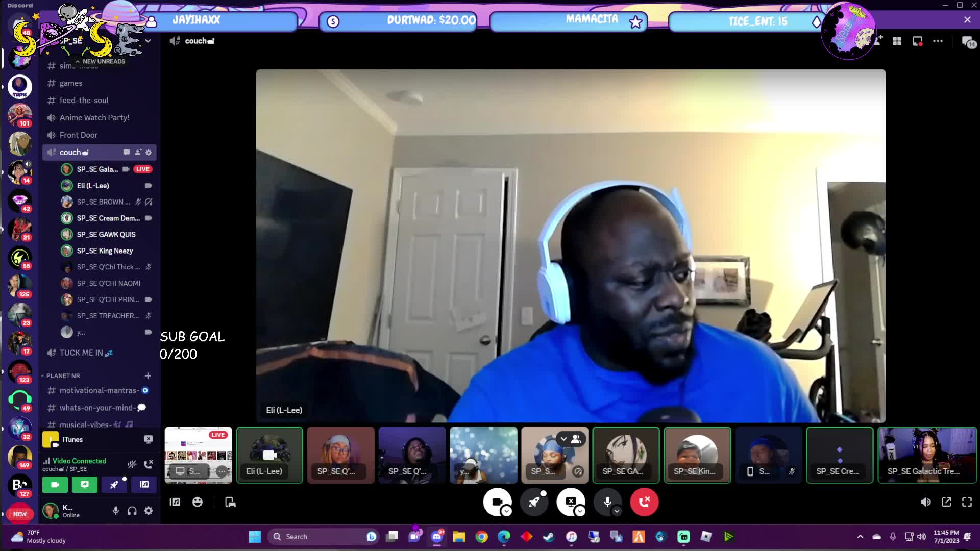Toggle noise suppression in the Video Connected panel
Screen dimensions: 980x551
click(132, 464)
